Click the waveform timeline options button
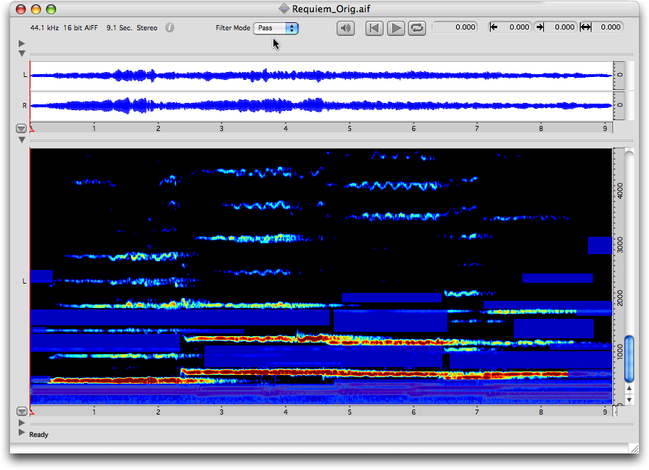This screenshot has width=649, height=470. [x=22, y=129]
